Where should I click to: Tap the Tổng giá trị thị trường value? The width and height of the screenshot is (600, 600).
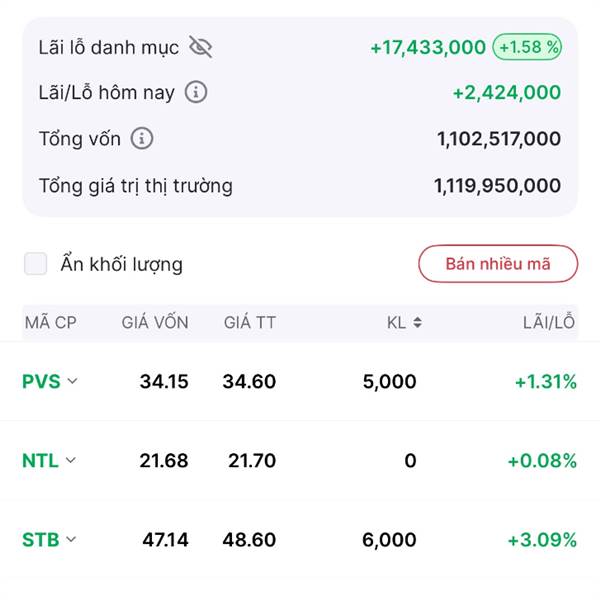[x=497, y=186]
